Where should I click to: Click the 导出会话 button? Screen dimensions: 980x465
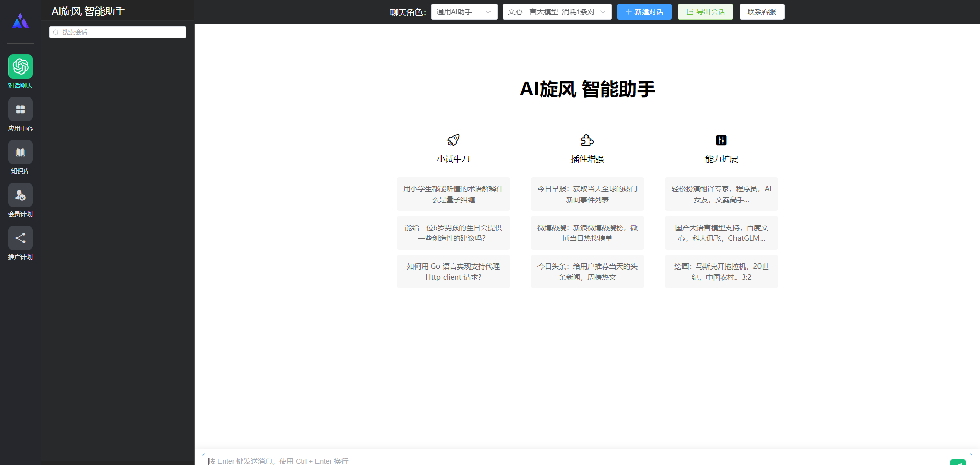click(x=705, y=11)
